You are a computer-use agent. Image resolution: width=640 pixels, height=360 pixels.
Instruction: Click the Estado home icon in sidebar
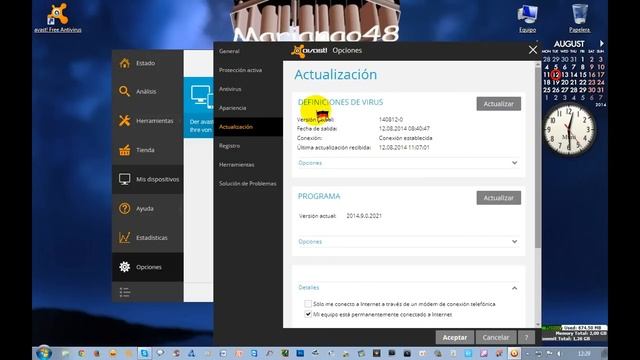click(124, 63)
